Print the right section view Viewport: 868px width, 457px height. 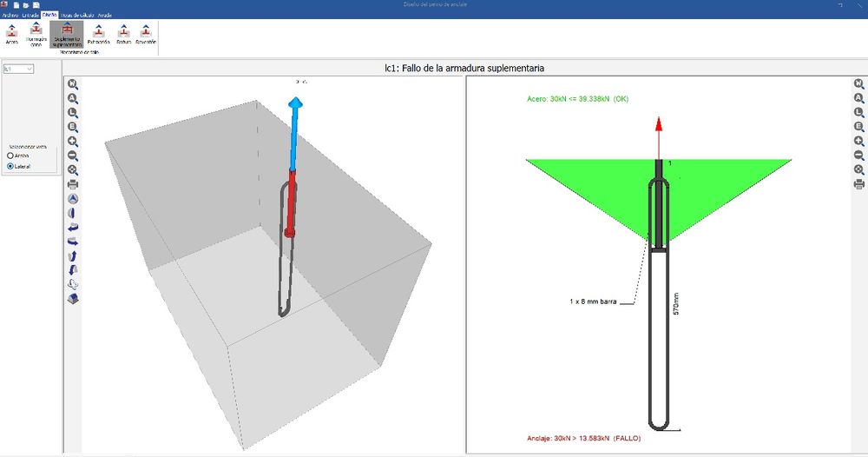858,184
